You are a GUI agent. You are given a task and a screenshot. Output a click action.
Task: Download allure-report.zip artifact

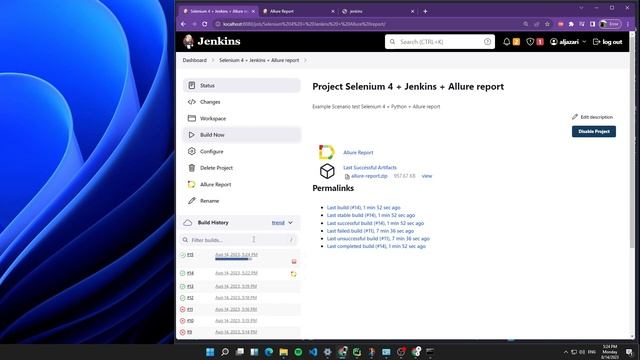tap(369, 176)
